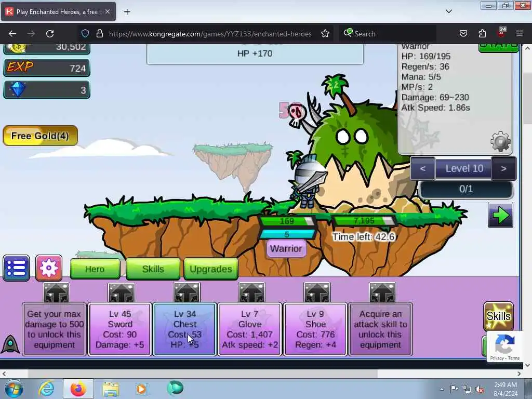
Task: Expand the list all tabs chevron
Action: (x=448, y=11)
